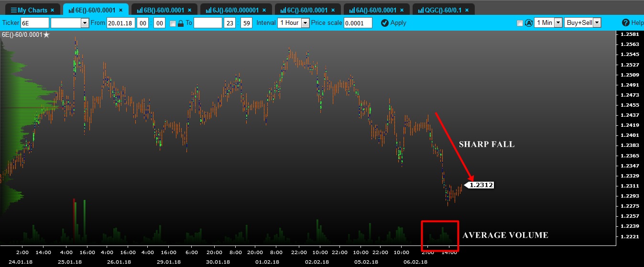Expand the contract dropdown next to the Ticker field

point(85,23)
